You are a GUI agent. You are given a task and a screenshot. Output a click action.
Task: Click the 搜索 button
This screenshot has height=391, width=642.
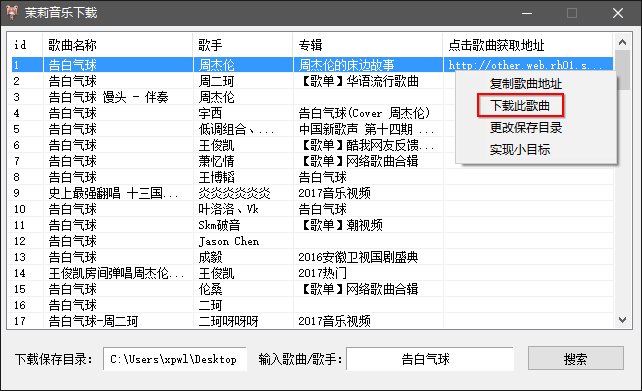coord(575,358)
